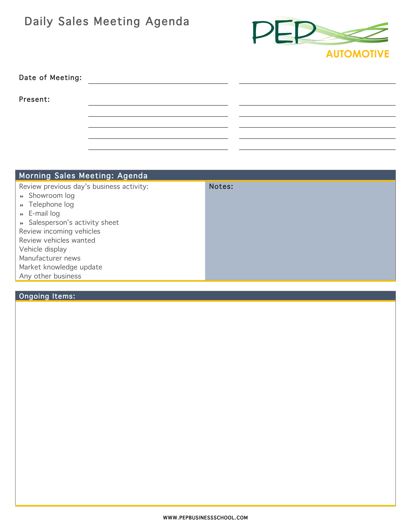Click the Ongoing Items section header icon
The height and width of the screenshot is (532, 411).
(49, 296)
